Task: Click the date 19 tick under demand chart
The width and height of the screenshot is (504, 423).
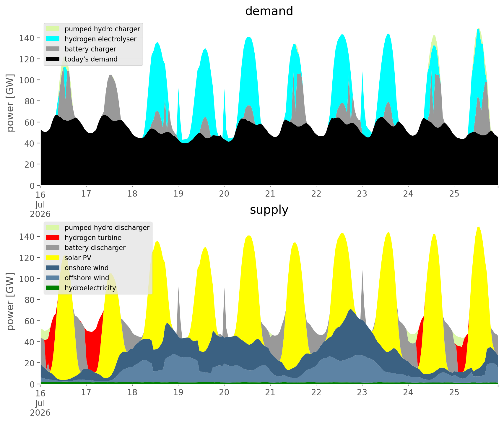Action: coord(178,194)
